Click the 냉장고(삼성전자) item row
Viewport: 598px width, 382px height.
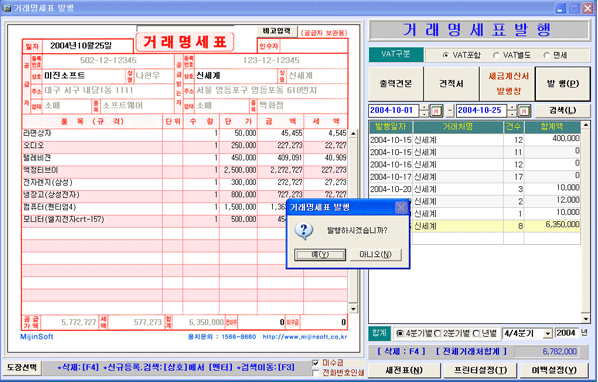click(185, 195)
